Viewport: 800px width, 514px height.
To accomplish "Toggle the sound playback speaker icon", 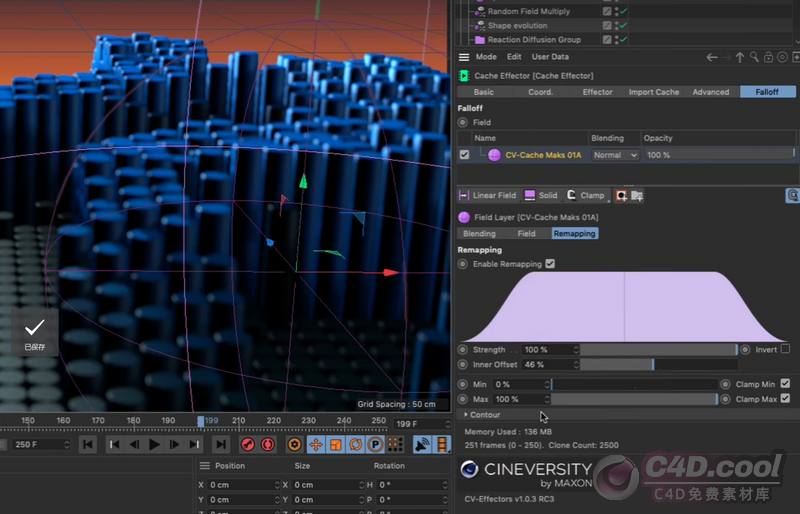I will [x=422, y=445].
